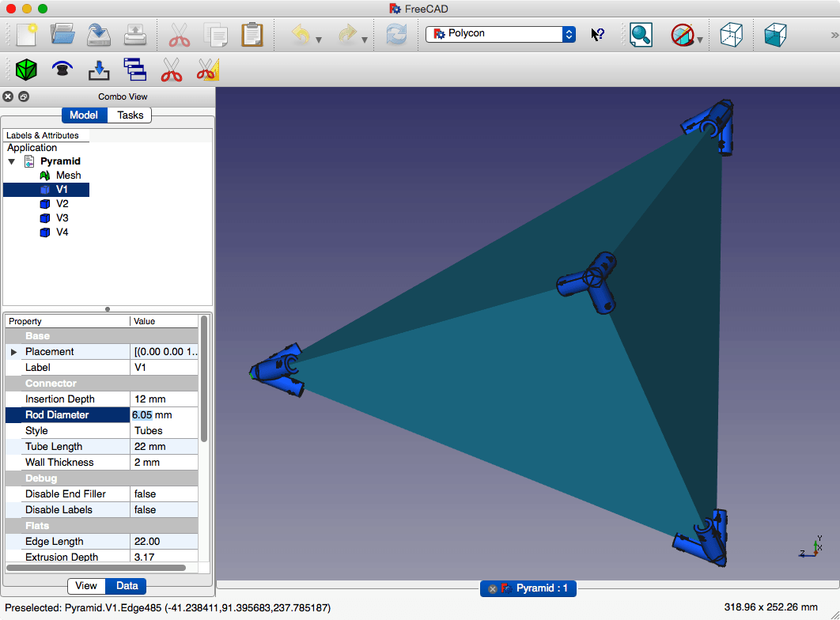Click the What's This help cursor icon
840x620 pixels.
tap(598, 35)
